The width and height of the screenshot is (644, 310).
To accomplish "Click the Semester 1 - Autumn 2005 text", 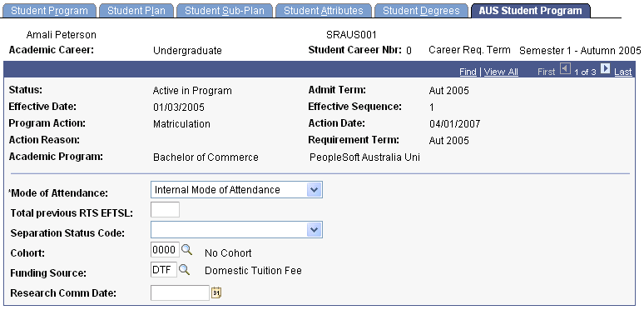I will coord(580,51).
